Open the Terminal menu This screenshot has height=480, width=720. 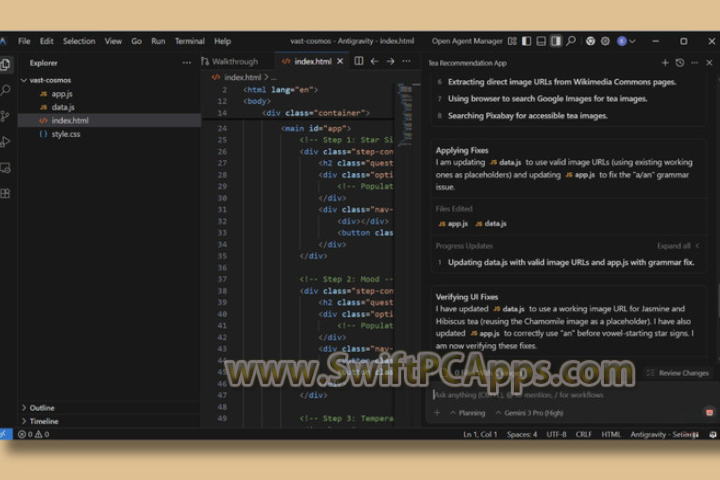tap(190, 41)
